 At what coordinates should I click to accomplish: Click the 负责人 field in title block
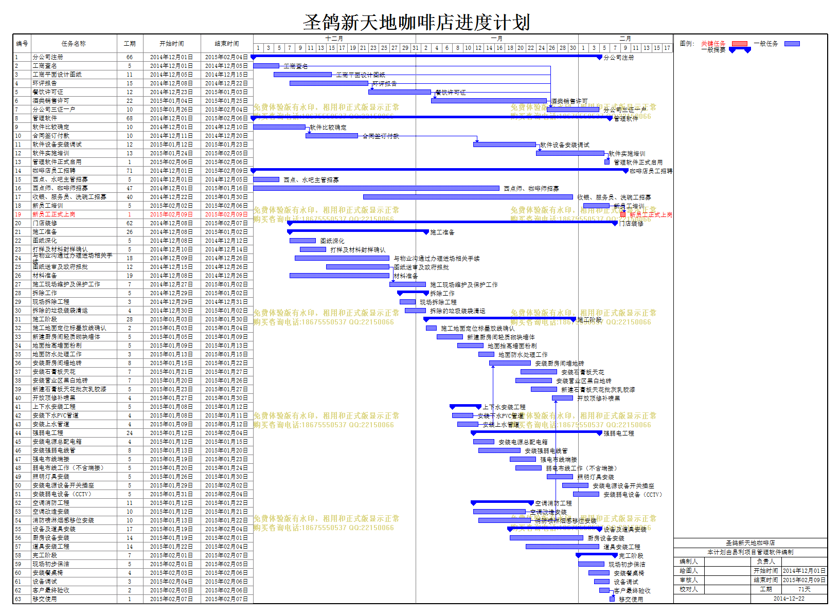click(805, 561)
